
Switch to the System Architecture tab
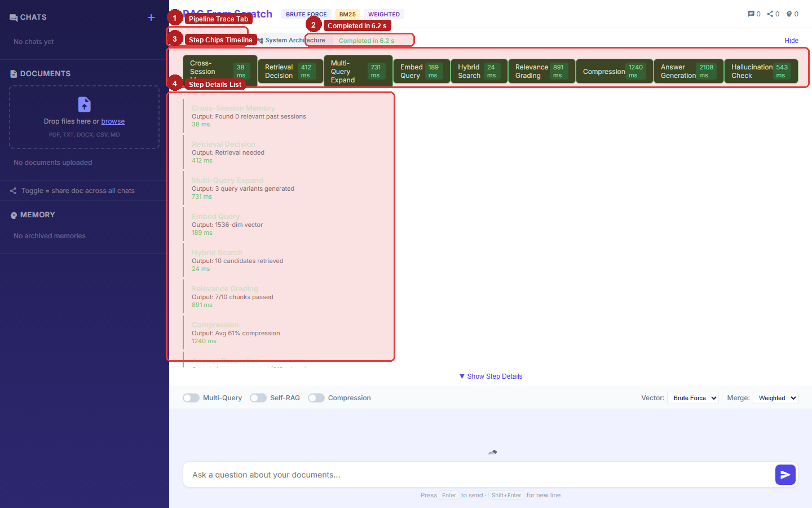tap(291, 40)
